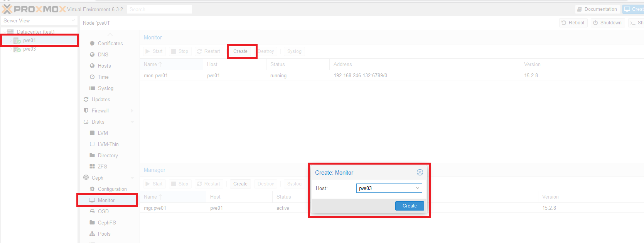
Task: Click the address 192.168.246.132:6789/0
Action: coord(360,76)
